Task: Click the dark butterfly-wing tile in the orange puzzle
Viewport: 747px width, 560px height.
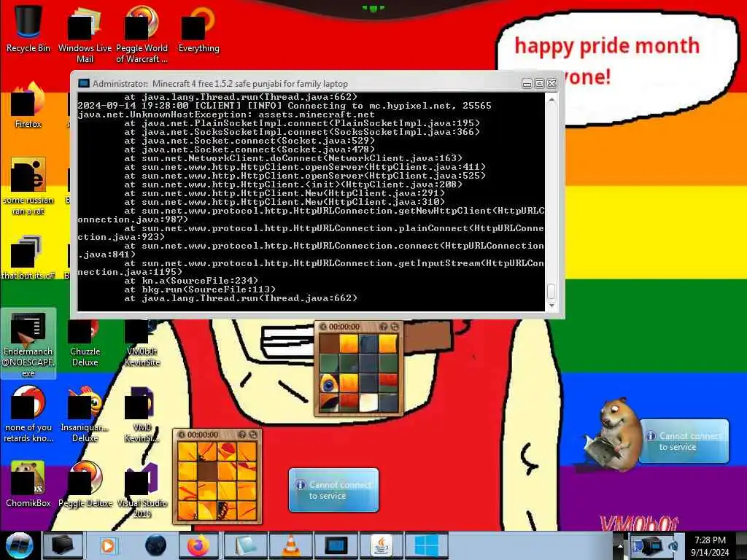Action: [x=227, y=510]
